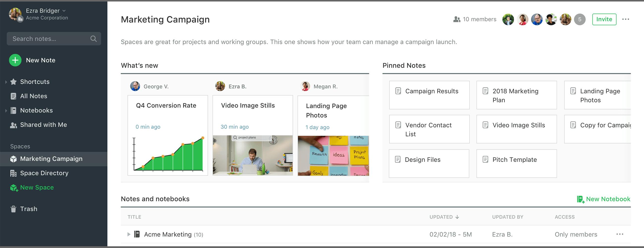Open the Ezra Bridger account dropdown
Image resolution: width=644 pixels, height=248 pixels.
tap(64, 11)
